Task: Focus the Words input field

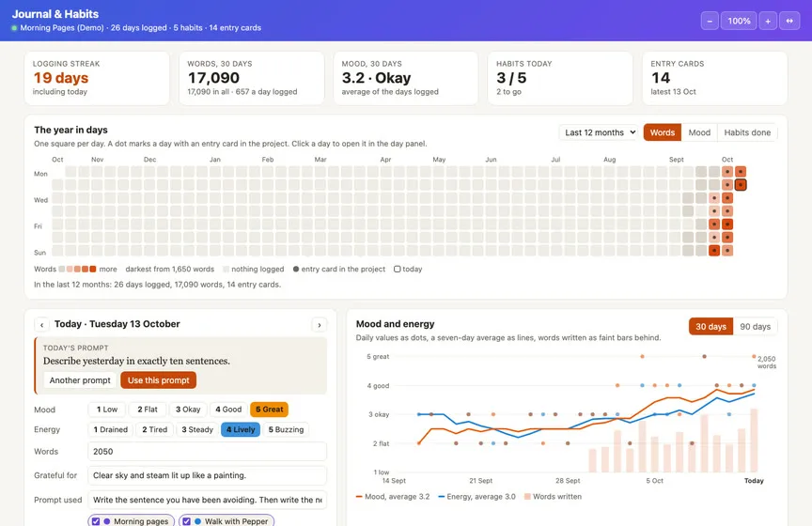Action: click(207, 452)
